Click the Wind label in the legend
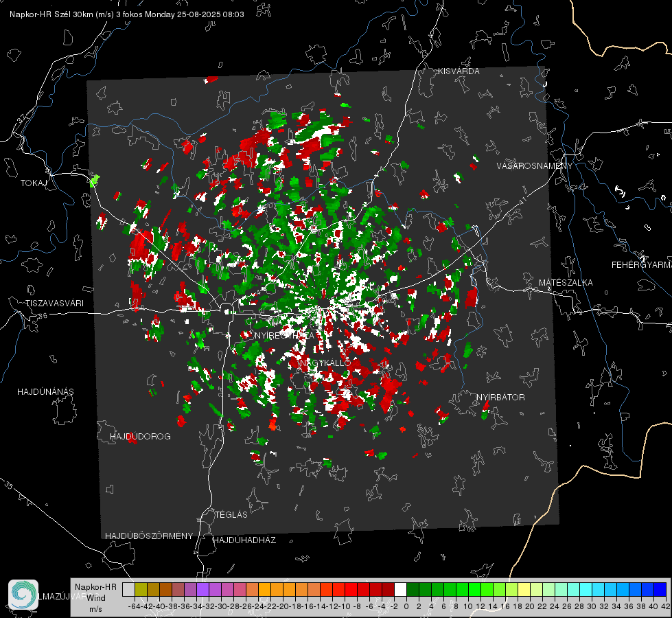Screen dimensions: 672x618 tap(96, 598)
